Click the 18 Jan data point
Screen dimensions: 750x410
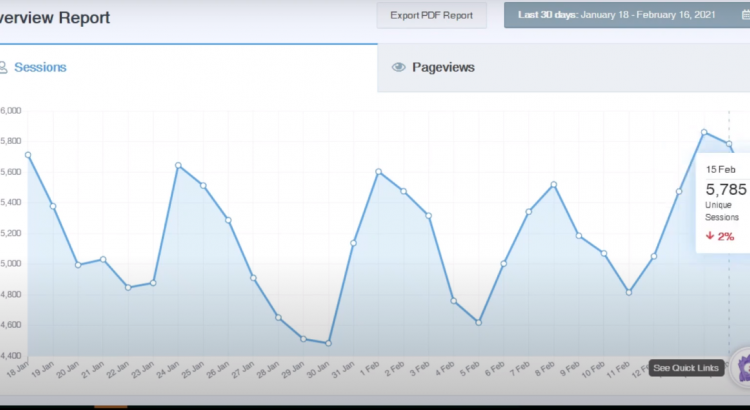28,155
